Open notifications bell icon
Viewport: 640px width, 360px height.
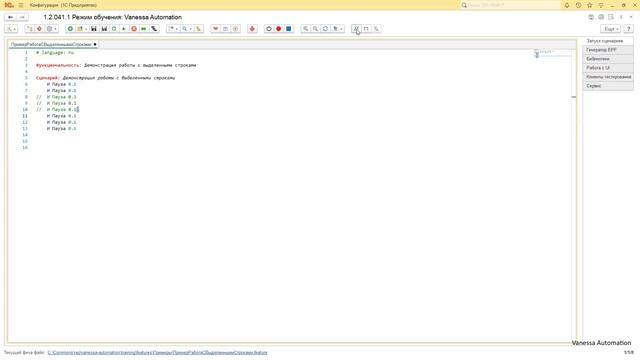567,5
